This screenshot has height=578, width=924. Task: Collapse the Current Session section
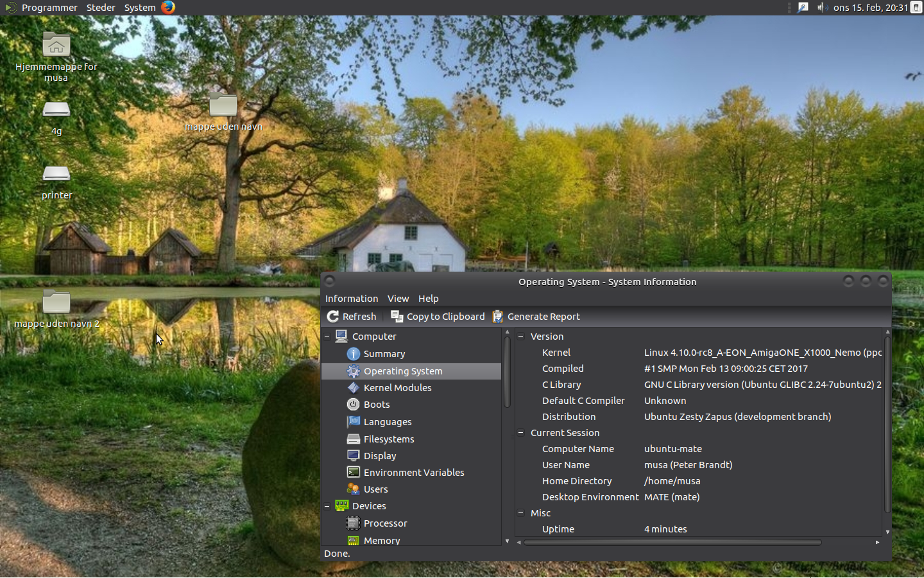[521, 433]
